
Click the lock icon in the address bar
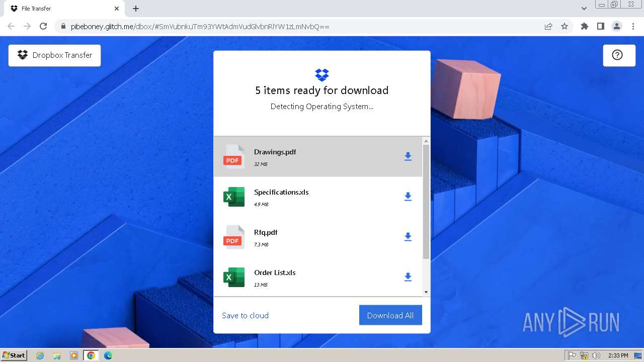click(63, 27)
